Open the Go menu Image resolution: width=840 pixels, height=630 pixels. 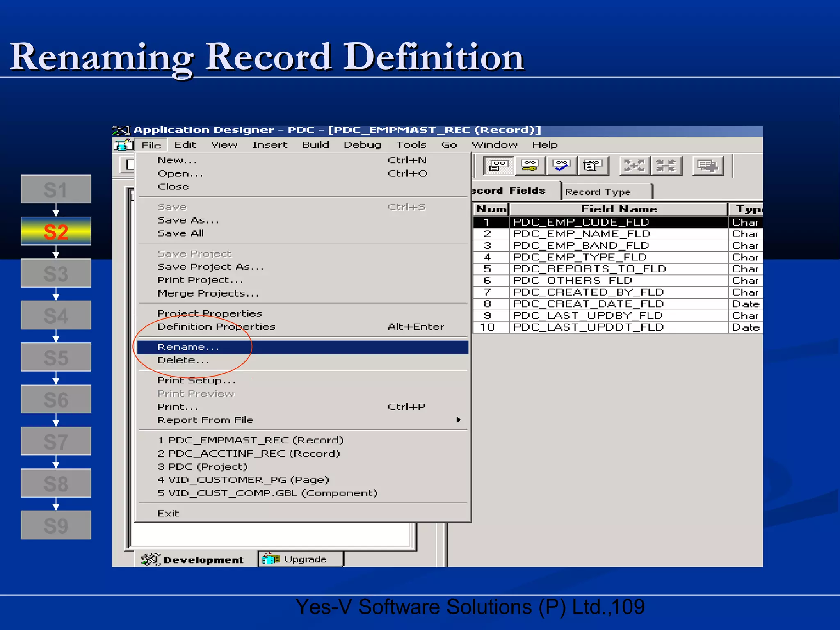coord(449,145)
